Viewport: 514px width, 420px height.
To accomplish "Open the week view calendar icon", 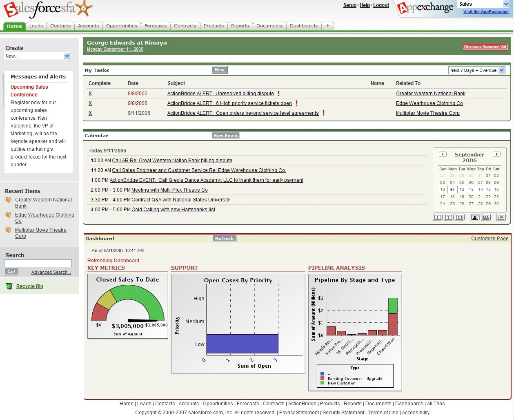I will point(449,217).
